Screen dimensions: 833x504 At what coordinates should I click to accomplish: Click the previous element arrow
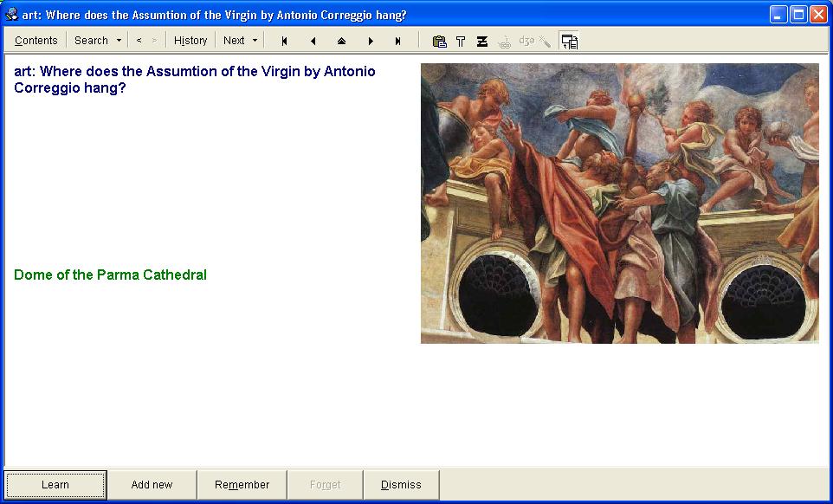[x=313, y=41]
